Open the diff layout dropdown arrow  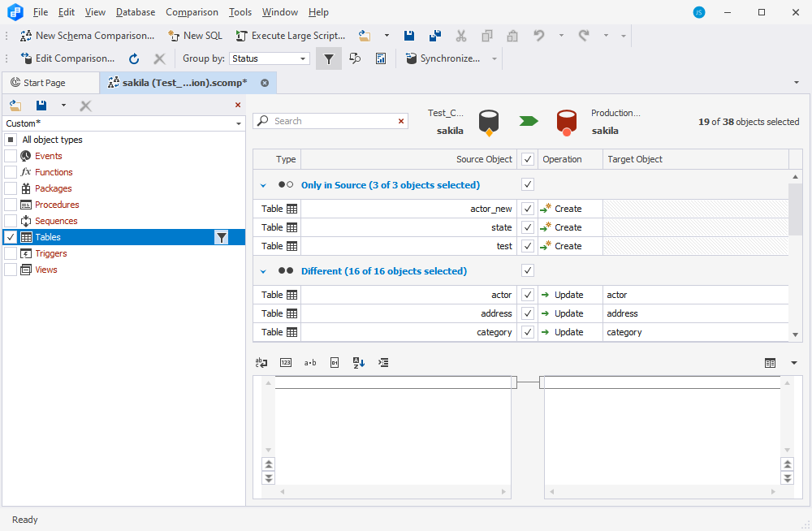point(794,363)
